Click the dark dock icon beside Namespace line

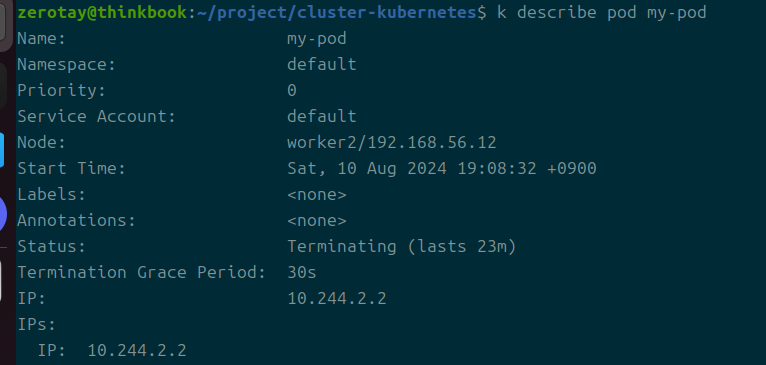coord(3,86)
